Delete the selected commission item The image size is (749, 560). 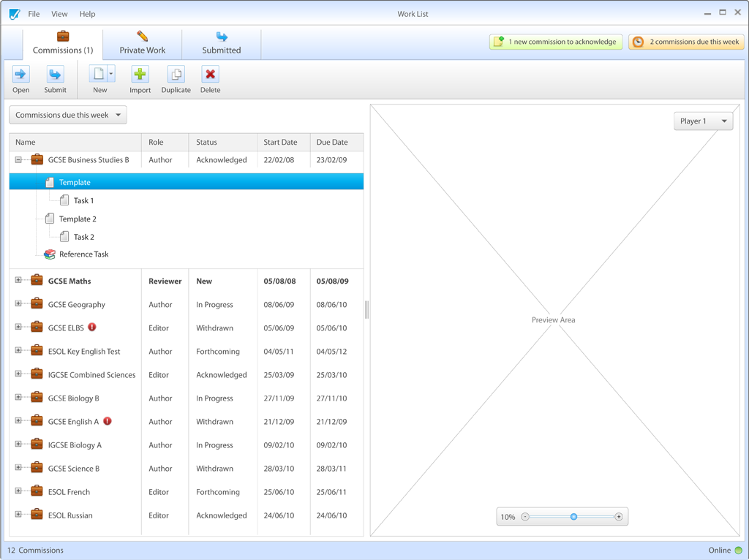[210, 75]
